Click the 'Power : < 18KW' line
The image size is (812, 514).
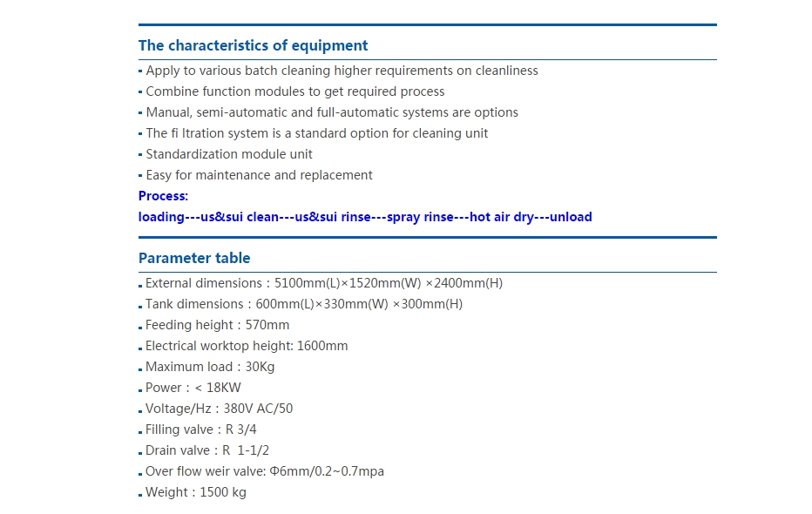pos(193,388)
